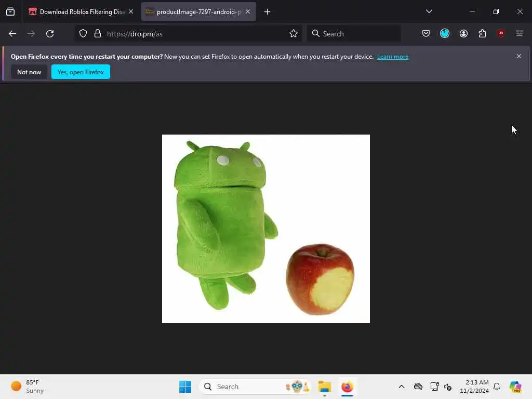
Task: Reload the current page
Action: click(x=50, y=34)
